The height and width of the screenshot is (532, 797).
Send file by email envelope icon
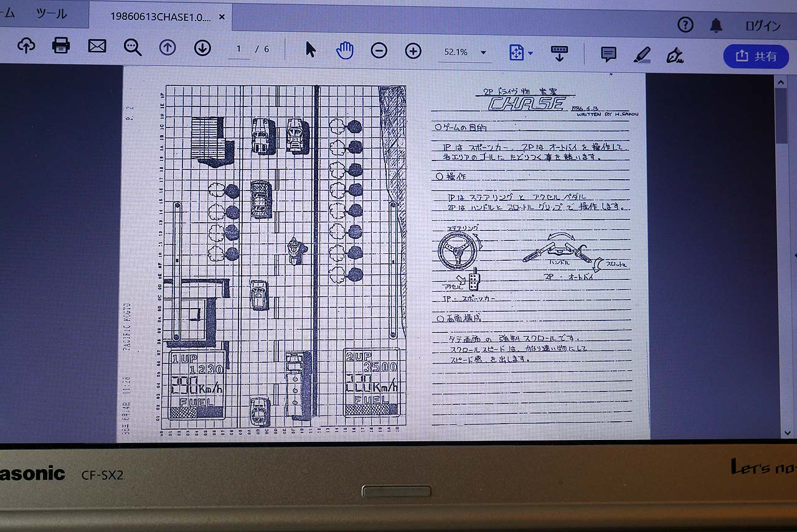point(97,46)
